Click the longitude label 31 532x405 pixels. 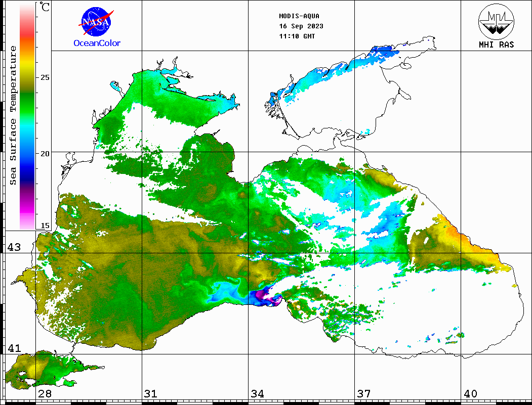click(x=151, y=393)
